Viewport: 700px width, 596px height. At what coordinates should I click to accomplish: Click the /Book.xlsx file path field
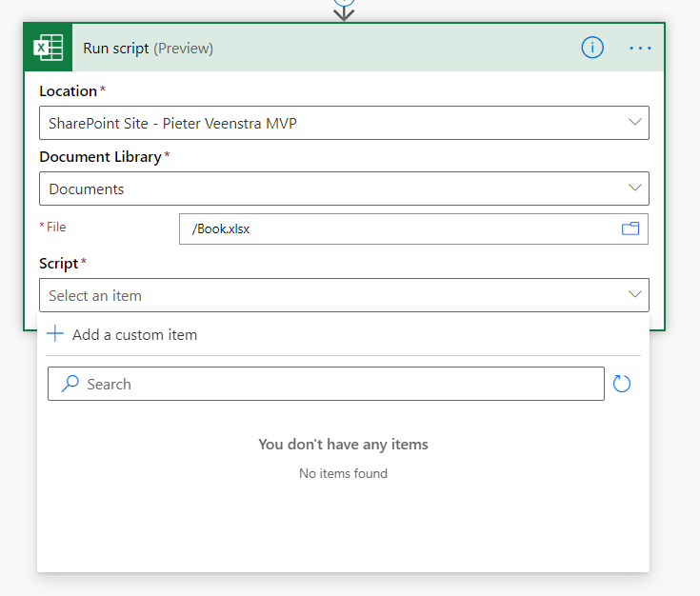(x=413, y=229)
